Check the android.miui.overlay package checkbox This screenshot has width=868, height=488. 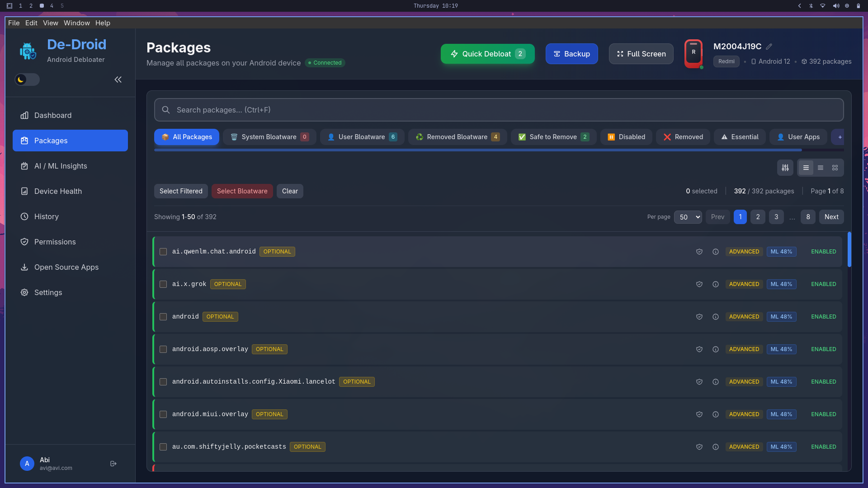click(163, 414)
